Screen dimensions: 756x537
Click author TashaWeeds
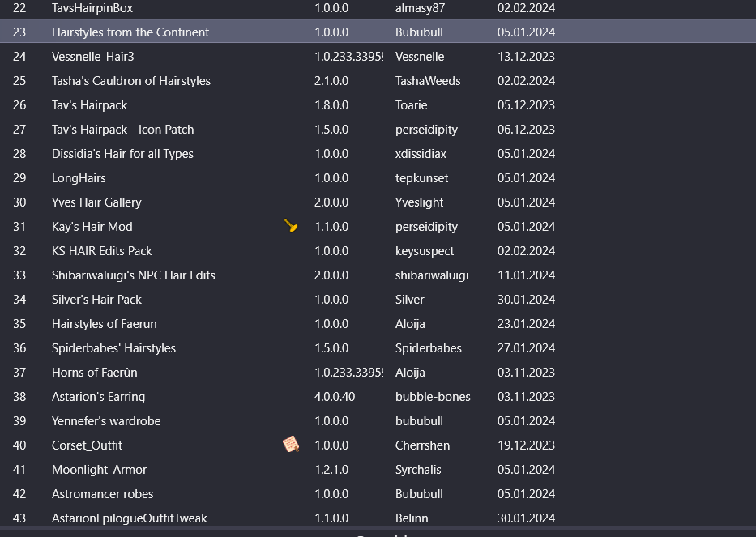click(x=428, y=81)
